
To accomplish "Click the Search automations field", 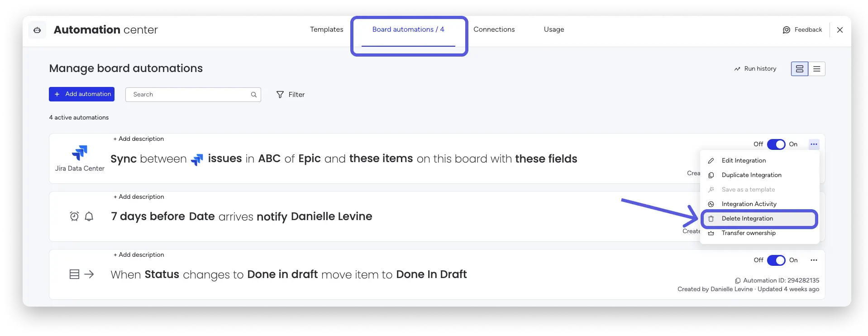I will [193, 95].
